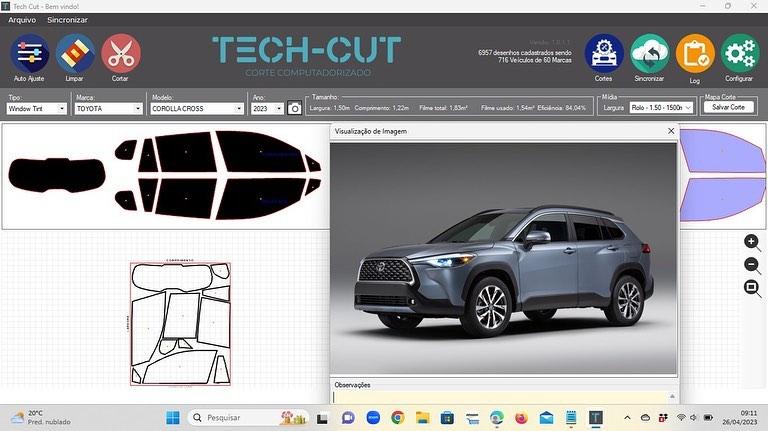Open Task View from the taskbar
This screenshot has height=431, width=768.
322,418
